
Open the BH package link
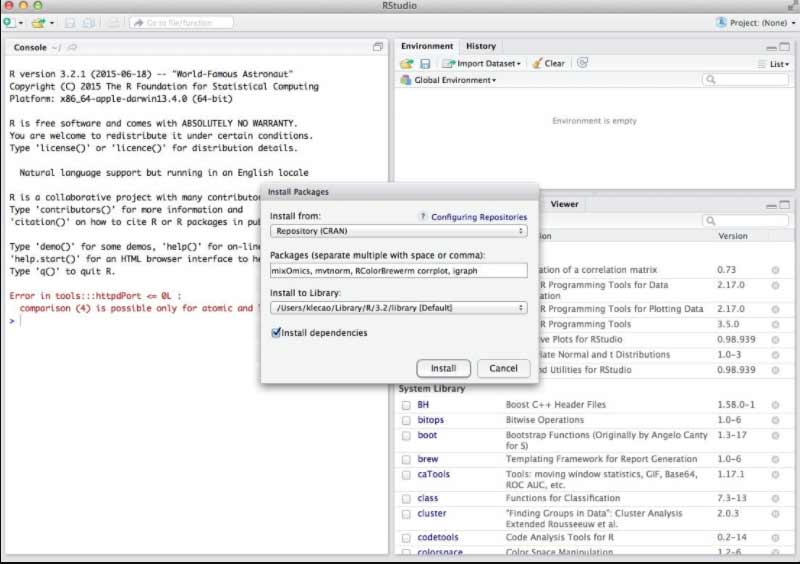[423, 405]
